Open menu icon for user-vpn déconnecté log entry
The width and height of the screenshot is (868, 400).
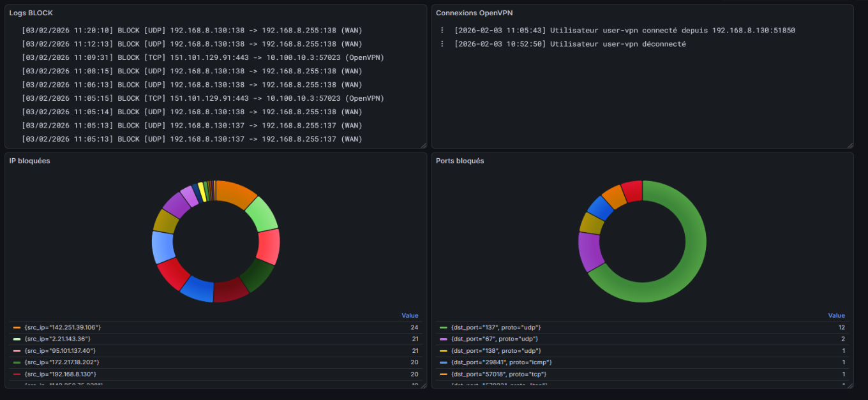442,44
